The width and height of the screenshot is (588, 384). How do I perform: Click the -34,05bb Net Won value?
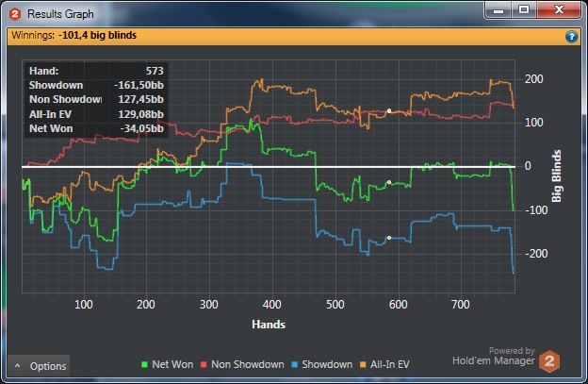pos(141,128)
